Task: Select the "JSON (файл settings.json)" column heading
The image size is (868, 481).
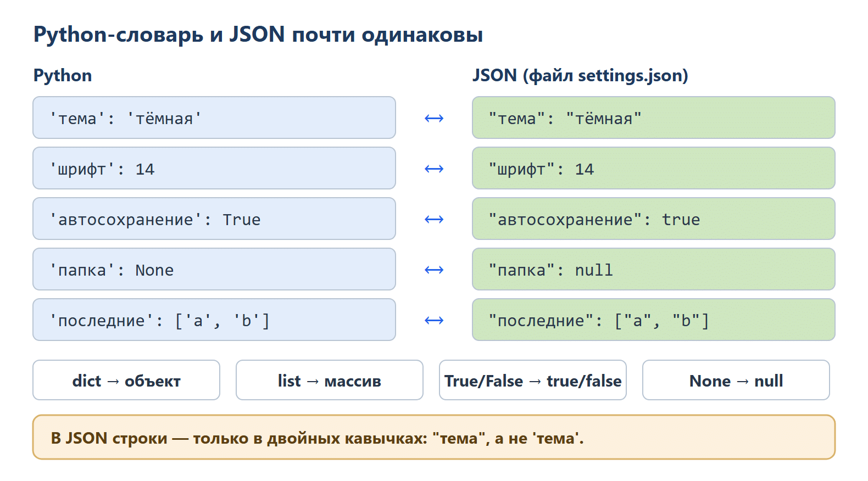Action: 580,75
